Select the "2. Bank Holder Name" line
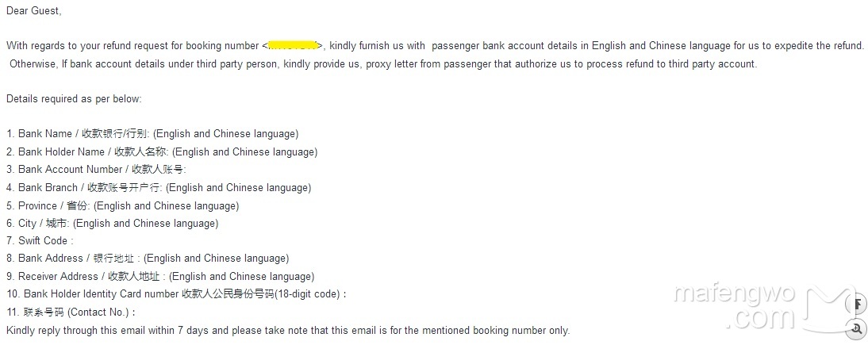The image size is (868, 345). pos(162,151)
